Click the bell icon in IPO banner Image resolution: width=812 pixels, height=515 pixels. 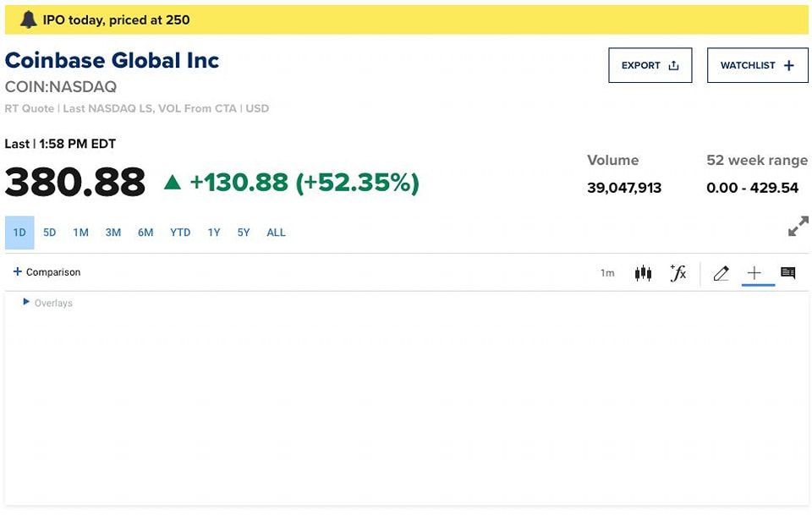click(29, 19)
